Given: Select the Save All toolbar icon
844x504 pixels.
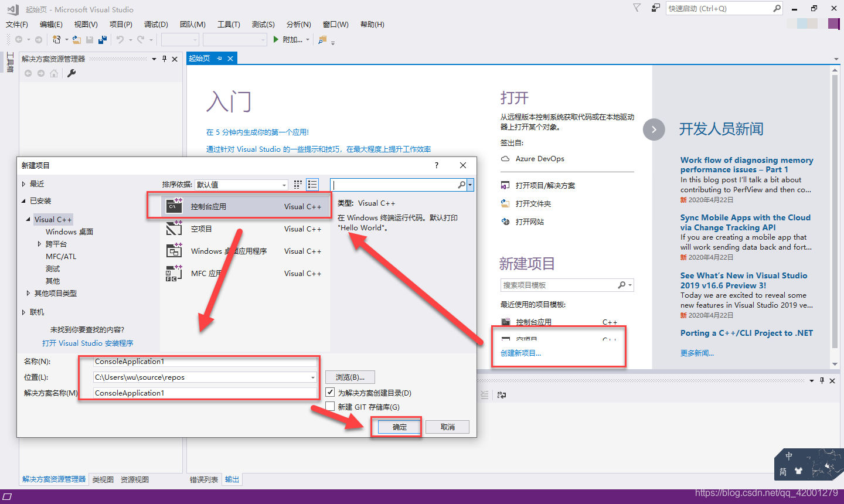Looking at the screenshot, I should [x=101, y=39].
